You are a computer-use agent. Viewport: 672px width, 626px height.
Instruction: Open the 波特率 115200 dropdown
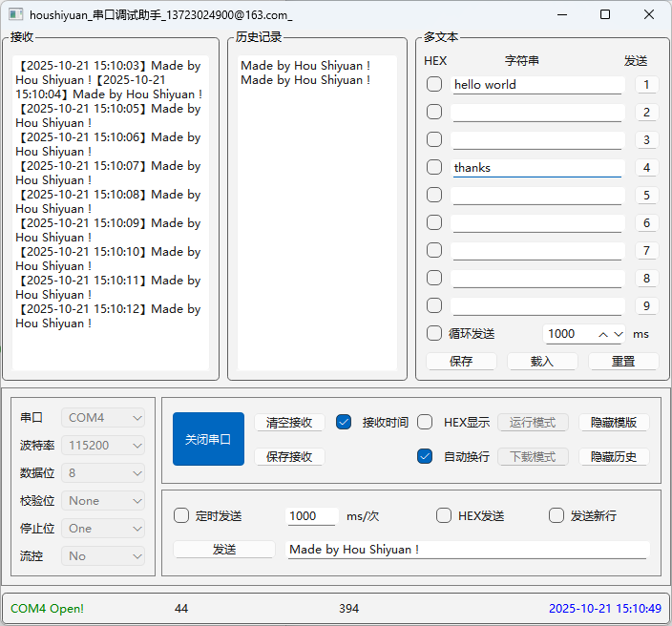point(103,446)
